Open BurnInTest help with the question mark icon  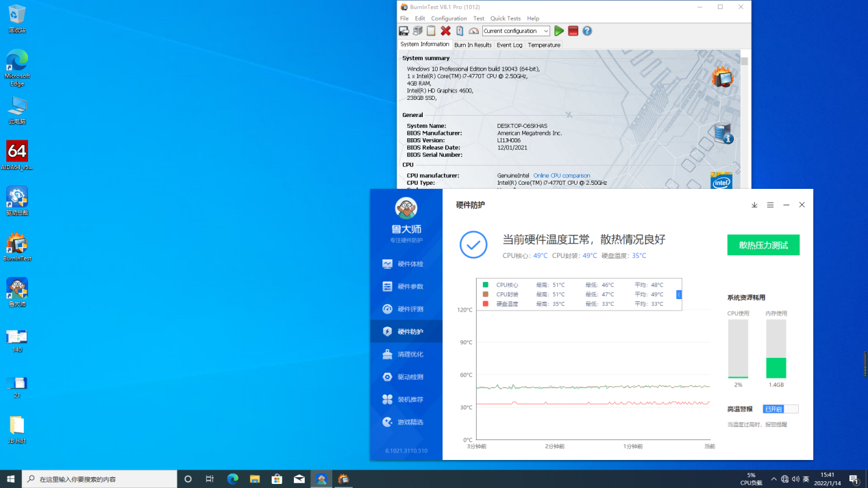click(587, 31)
